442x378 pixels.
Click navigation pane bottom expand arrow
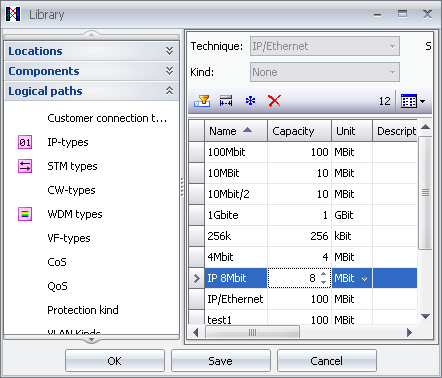point(91,340)
